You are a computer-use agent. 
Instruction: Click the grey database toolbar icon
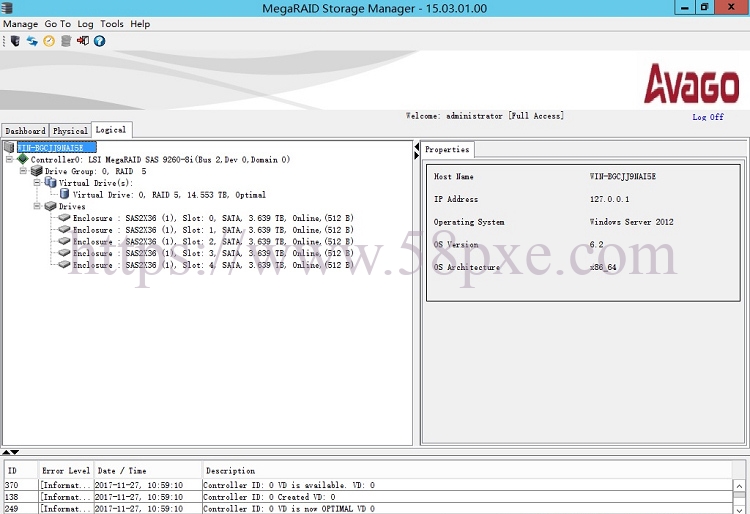66,41
